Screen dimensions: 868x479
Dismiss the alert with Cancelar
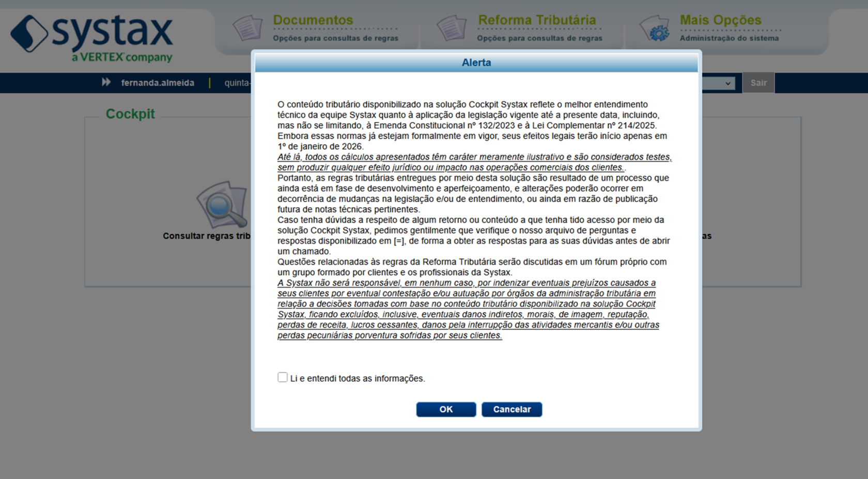[x=512, y=409]
